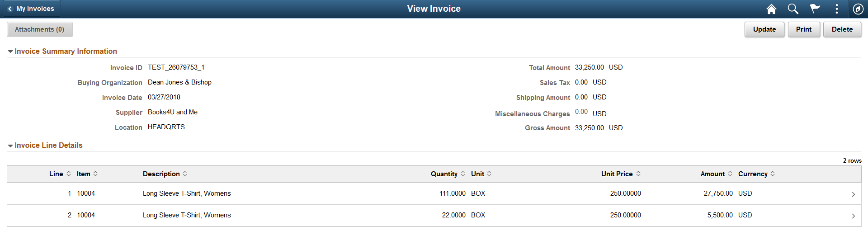Select Invoice ID value TEST_26079753_1
This screenshot has height=240, width=868.
(176, 67)
